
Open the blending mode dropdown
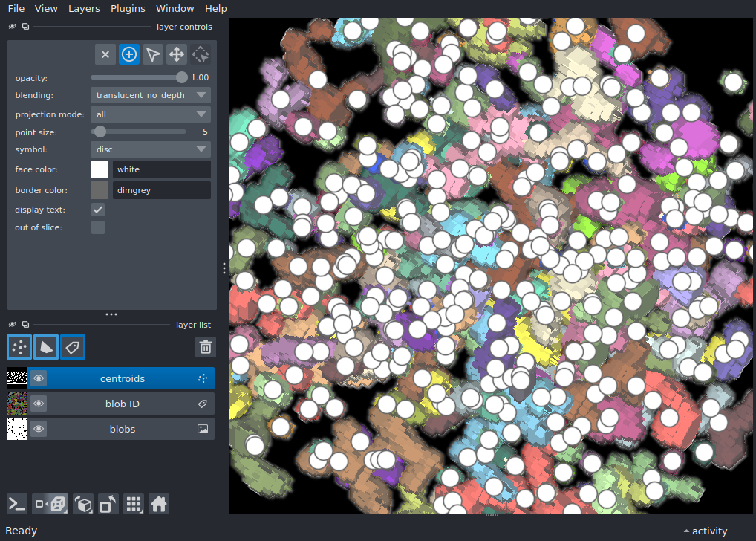(151, 95)
